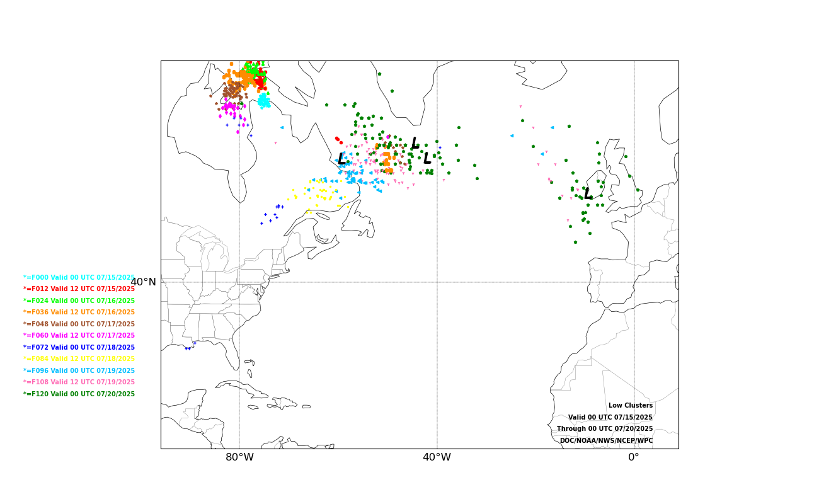Viewport: 819px width, 504px height.
Task: Click the cyan F000 Valid 00 UTC 07/15/2025 legend entry
Action: pos(79,277)
